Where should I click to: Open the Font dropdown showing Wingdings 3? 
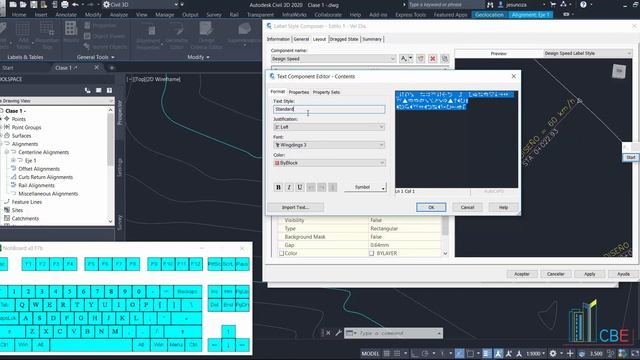click(x=329, y=145)
